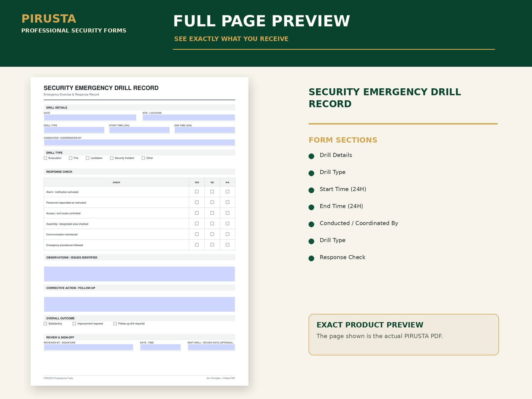
Task: Click the green bullet beside Drill Details
Action: pyautogui.click(x=311, y=156)
